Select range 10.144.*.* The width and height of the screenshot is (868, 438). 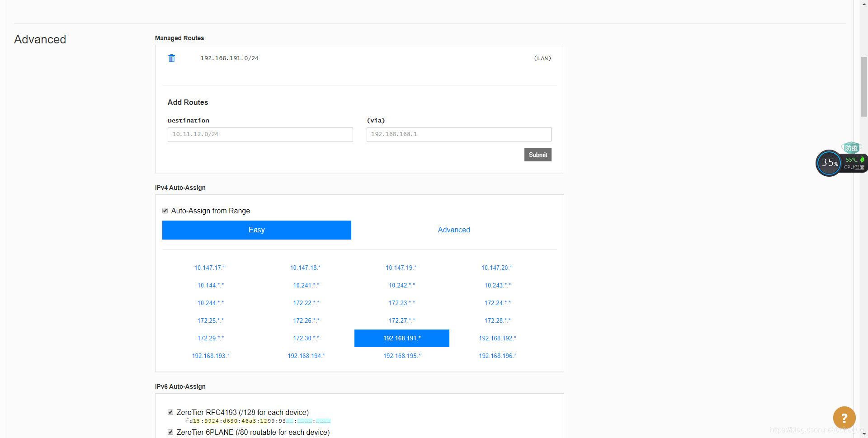[210, 286]
